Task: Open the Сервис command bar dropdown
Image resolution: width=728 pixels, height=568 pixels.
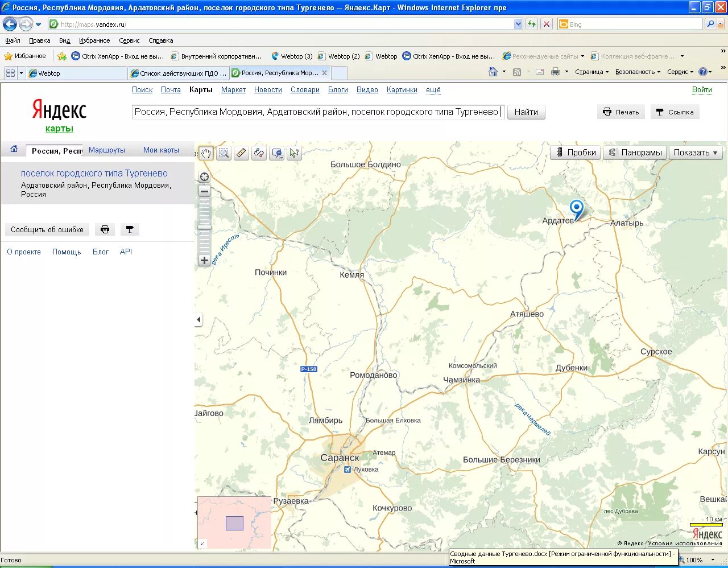Action: (x=680, y=72)
